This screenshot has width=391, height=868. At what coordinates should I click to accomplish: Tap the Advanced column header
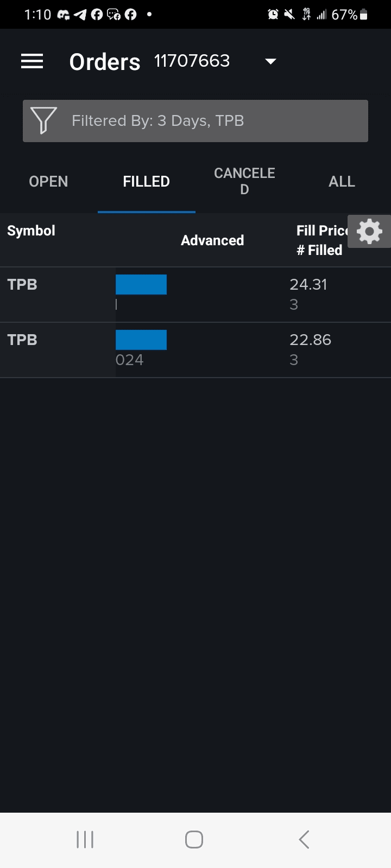pyautogui.click(x=212, y=240)
